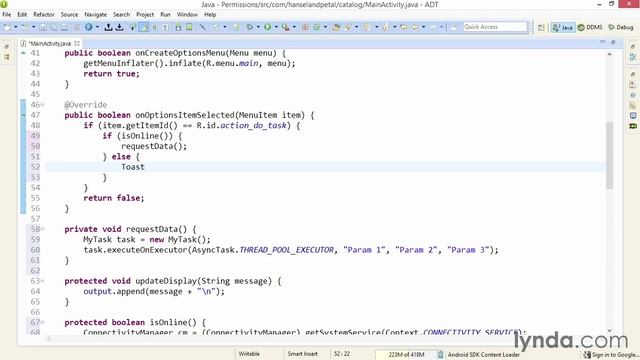The image size is (640, 360).
Task: Click the 223M of 418M heap status indicator
Action: click(406, 354)
